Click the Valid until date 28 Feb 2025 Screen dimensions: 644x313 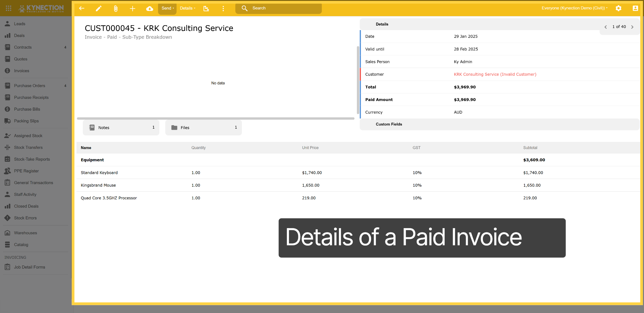pyautogui.click(x=466, y=49)
